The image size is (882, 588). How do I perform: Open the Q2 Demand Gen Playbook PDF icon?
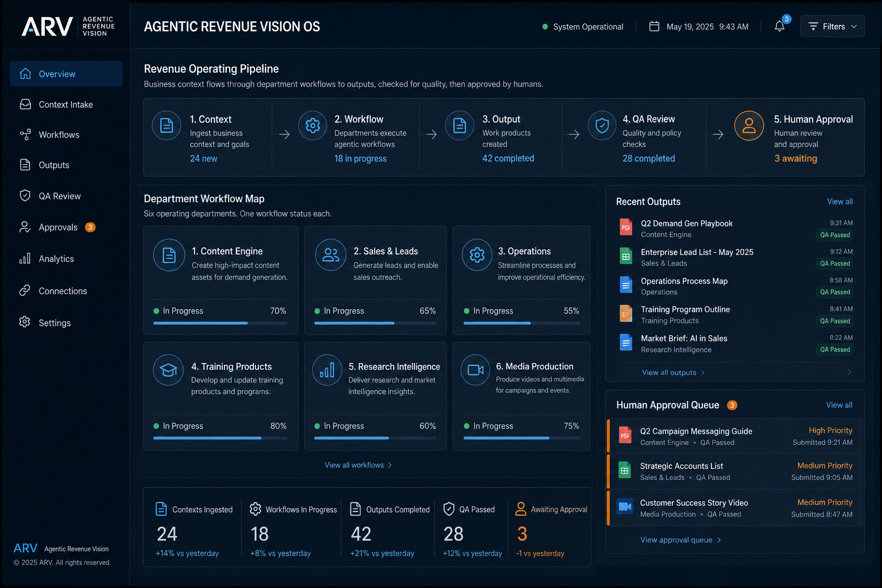626,227
